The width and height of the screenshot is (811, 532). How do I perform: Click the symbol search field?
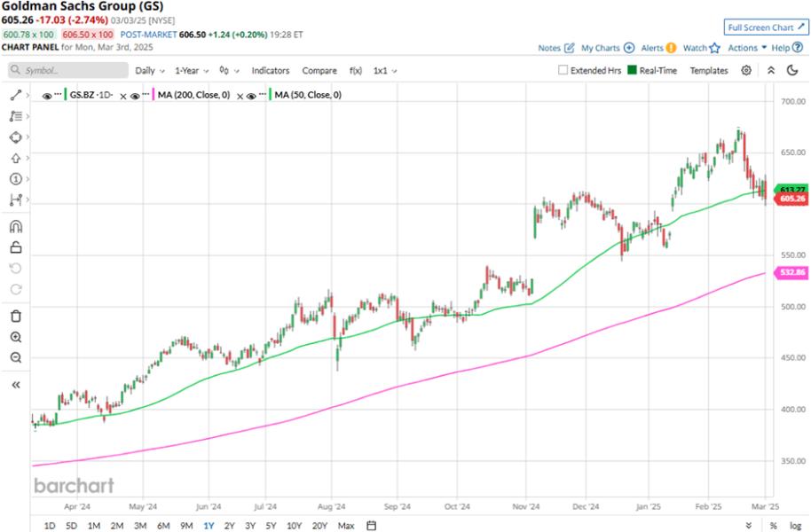point(68,70)
